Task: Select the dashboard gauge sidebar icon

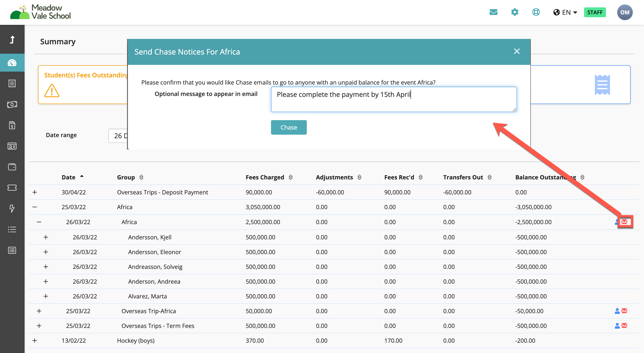Action: [x=12, y=63]
